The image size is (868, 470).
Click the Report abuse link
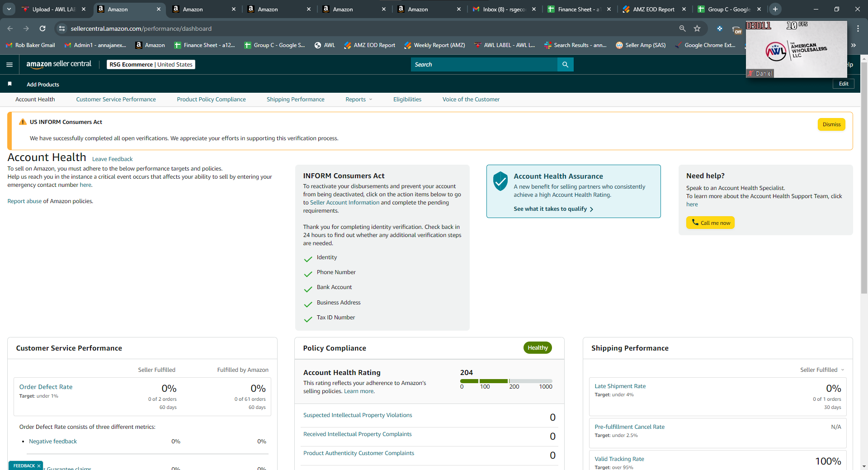point(24,201)
